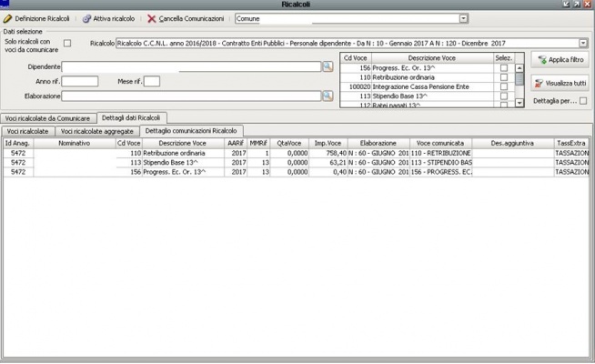Click the voce list scroll up arrow

click(519, 68)
